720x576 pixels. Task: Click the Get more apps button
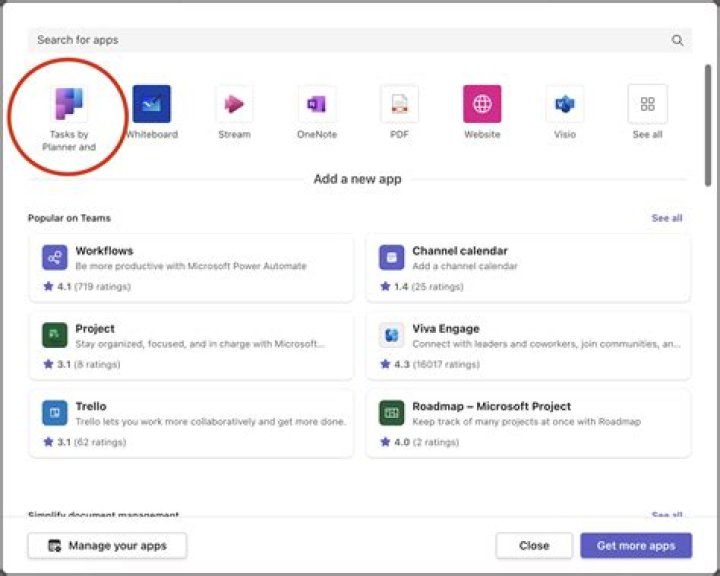[636, 546]
